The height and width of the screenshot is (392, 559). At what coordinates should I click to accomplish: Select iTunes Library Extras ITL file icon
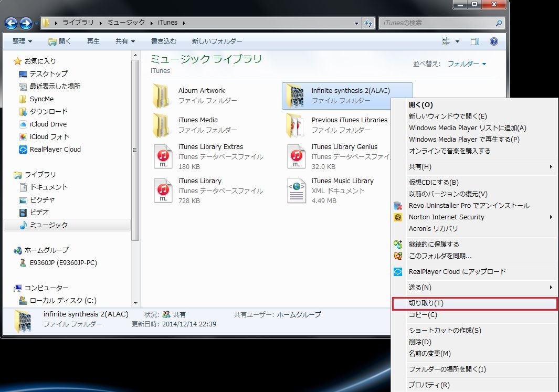(x=163, y=156)
